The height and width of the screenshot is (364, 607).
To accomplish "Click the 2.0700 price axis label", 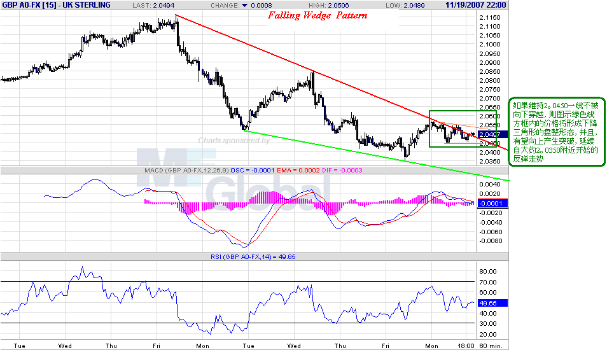I will point(490,99).
